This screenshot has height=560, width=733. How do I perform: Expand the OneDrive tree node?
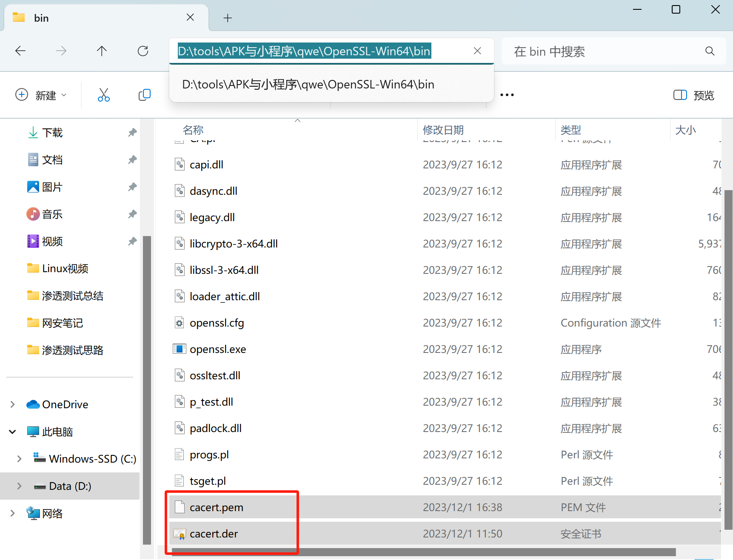click(12, 404)
